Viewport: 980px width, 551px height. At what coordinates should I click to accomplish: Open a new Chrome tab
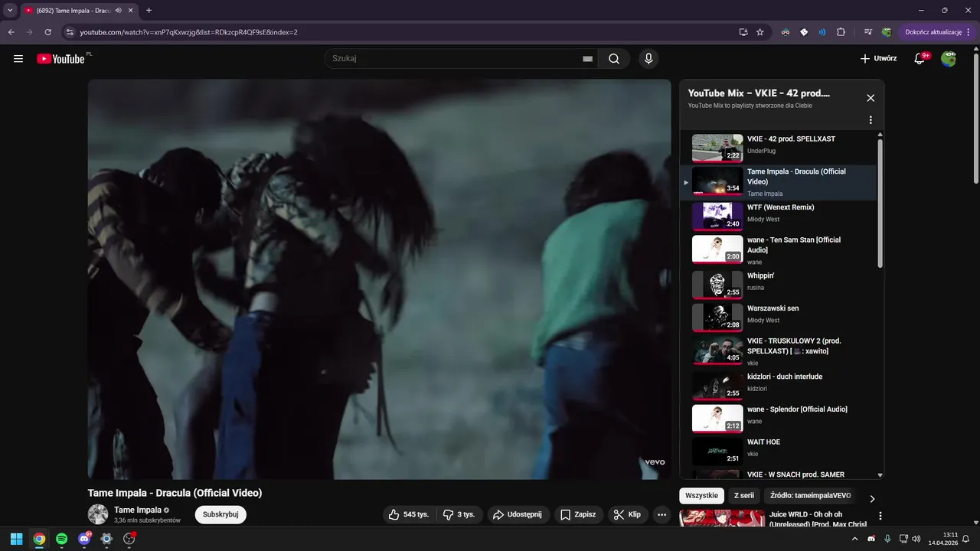pyautogui.click(x=149, y=11)
